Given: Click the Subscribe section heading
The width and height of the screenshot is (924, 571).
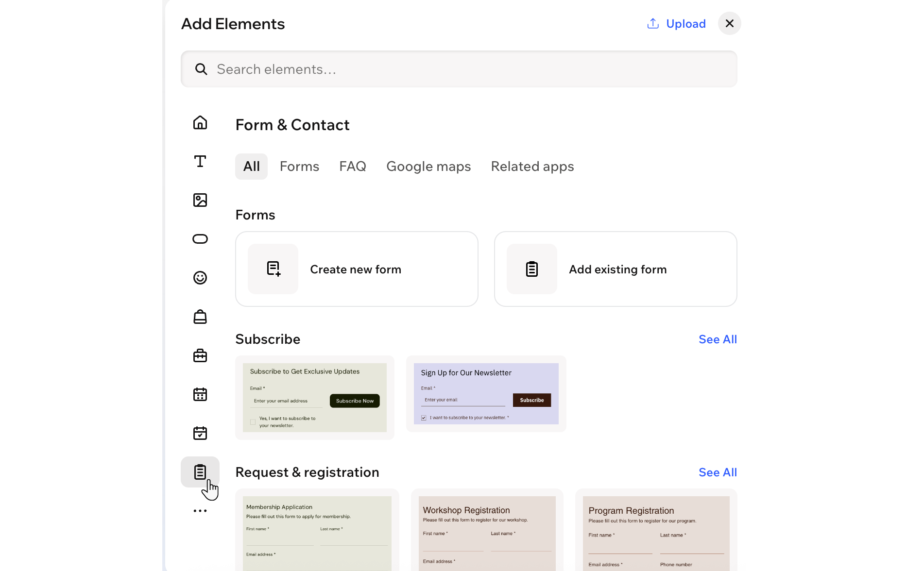Looking at the screenshot, I should tap(268, 339).
